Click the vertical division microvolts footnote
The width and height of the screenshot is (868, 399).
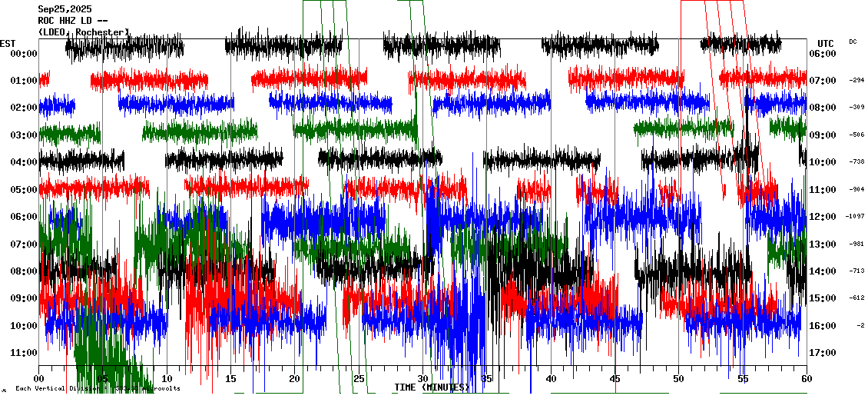pyautogui.click(x=98, y=388)
